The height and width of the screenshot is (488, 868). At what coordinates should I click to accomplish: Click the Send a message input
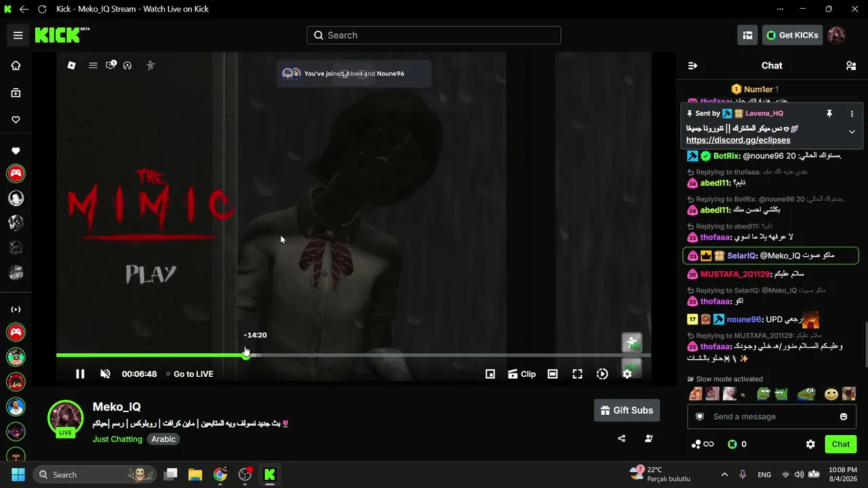772,417
